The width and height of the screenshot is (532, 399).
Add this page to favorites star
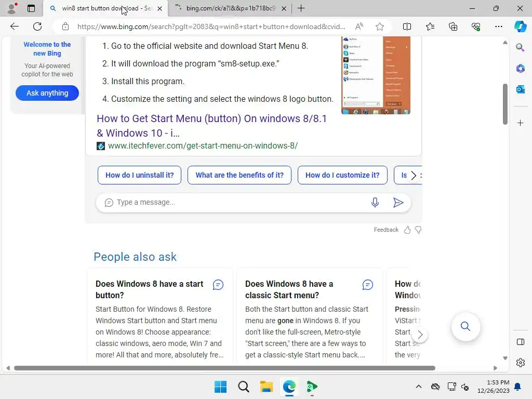380,26
